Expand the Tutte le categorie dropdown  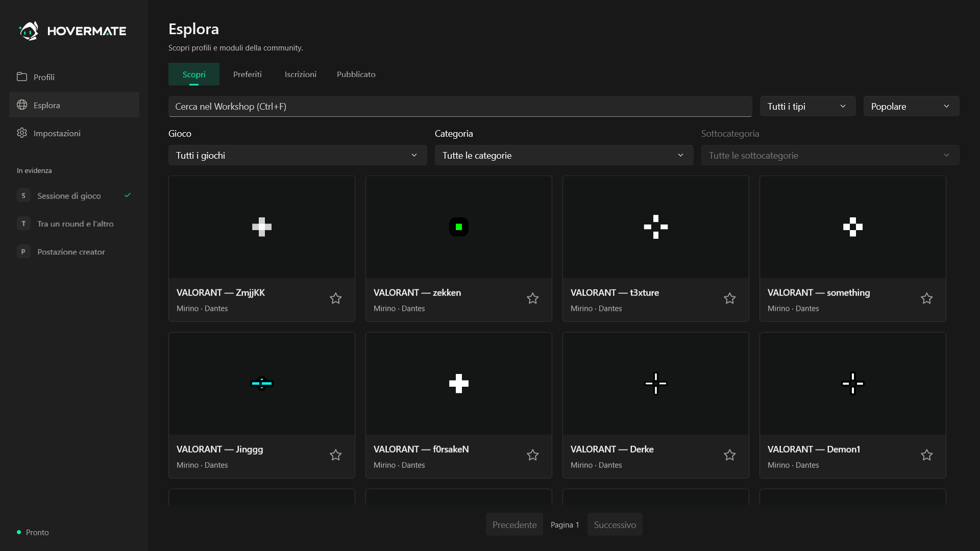click(564, 155)
